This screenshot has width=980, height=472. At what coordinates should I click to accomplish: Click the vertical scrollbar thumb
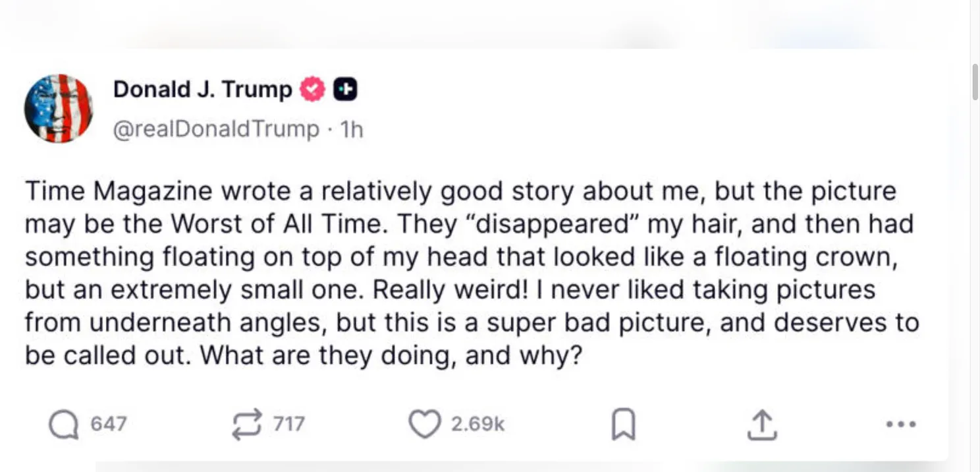(975, 82)
